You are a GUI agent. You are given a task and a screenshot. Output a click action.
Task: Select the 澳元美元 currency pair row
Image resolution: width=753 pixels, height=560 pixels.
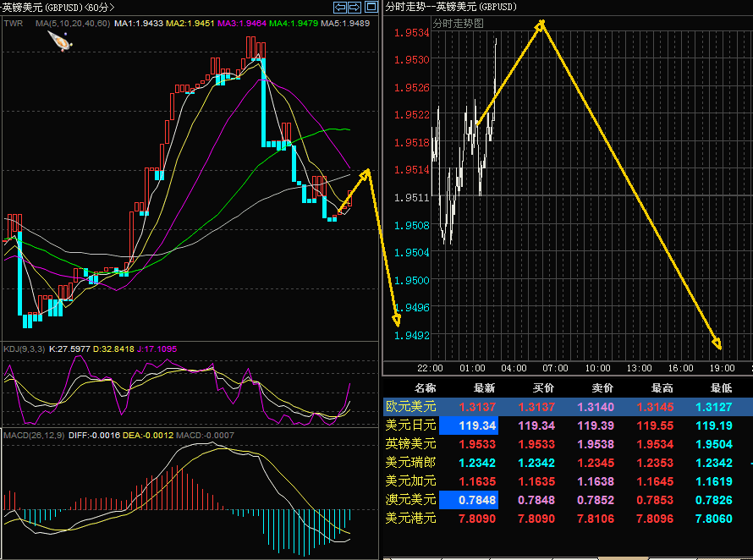411,499
